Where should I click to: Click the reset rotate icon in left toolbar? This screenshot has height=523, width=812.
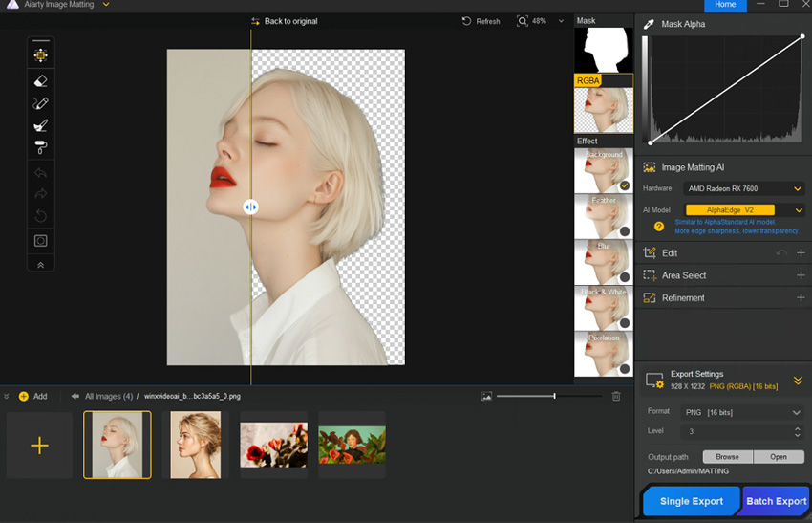point(40,216)
